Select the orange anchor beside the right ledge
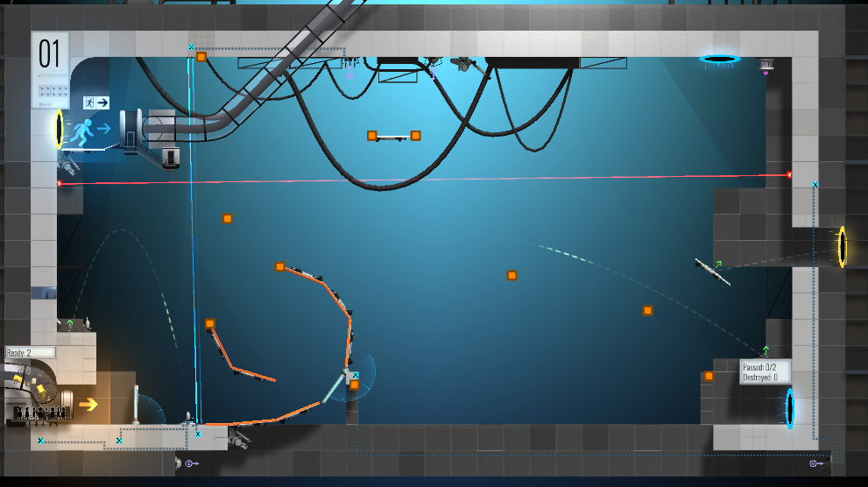Image resolution: width=868 pixels, height=487 pixels. point(709,377)
